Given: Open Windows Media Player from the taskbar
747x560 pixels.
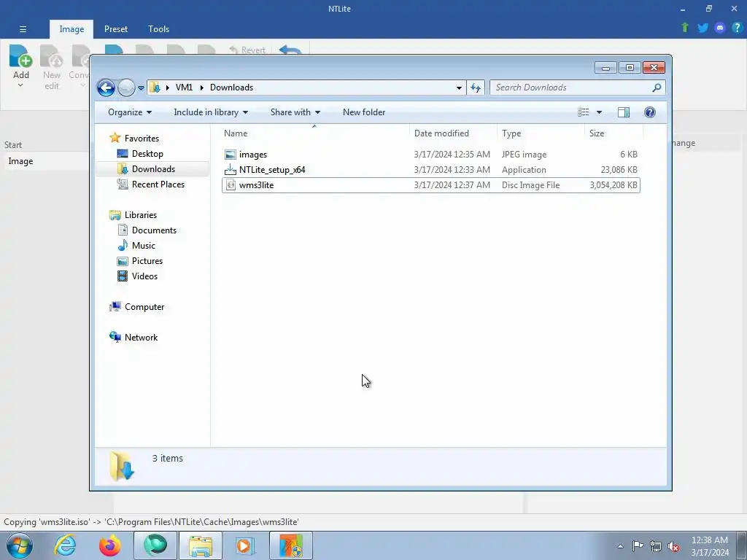Looking at the screenshot, I should [x=245, y=545].
